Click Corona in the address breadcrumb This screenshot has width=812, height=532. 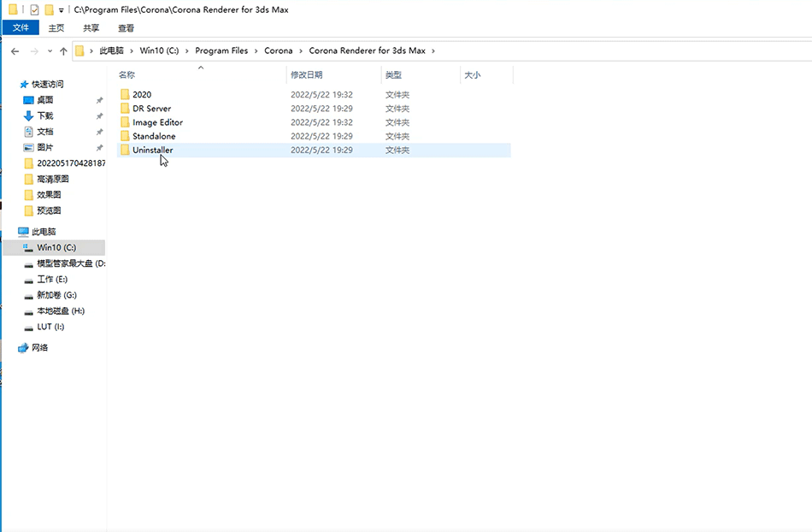click(278, 50)
